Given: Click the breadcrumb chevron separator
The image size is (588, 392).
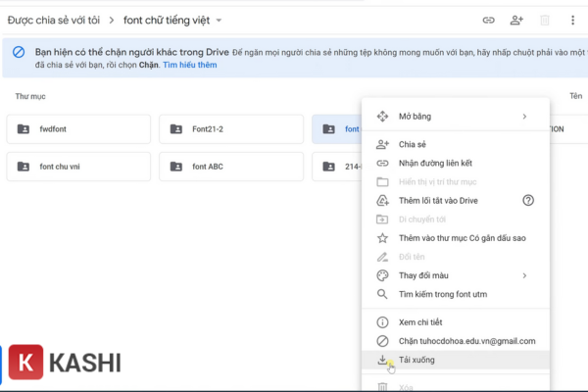Looking at the screenshot, I should point(112,21).
